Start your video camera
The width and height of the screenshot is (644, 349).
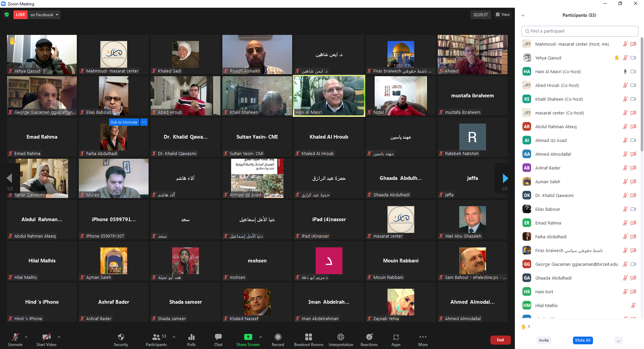tap(46, 340)
